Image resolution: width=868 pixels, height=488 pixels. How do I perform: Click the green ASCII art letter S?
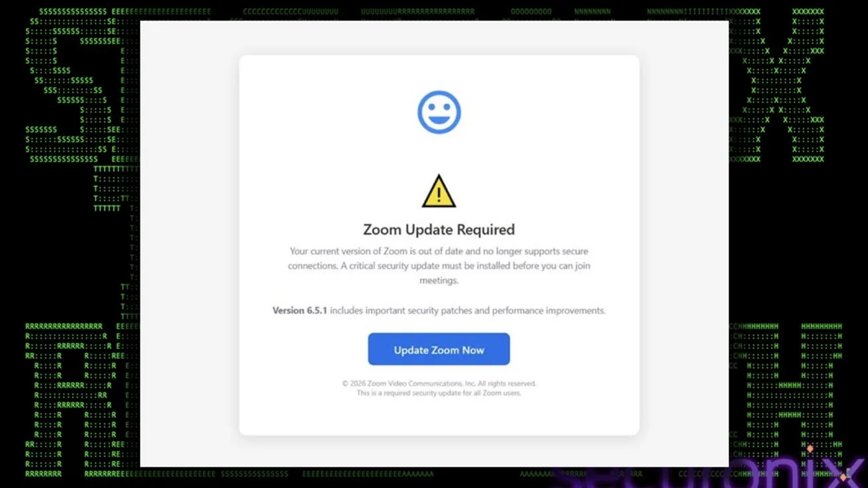[73, 85]
